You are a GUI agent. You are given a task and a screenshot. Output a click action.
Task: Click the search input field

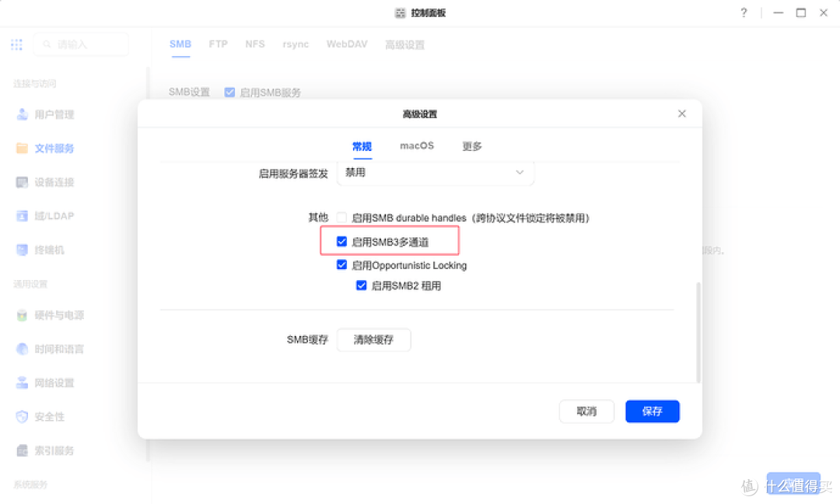tap(81, 44)
